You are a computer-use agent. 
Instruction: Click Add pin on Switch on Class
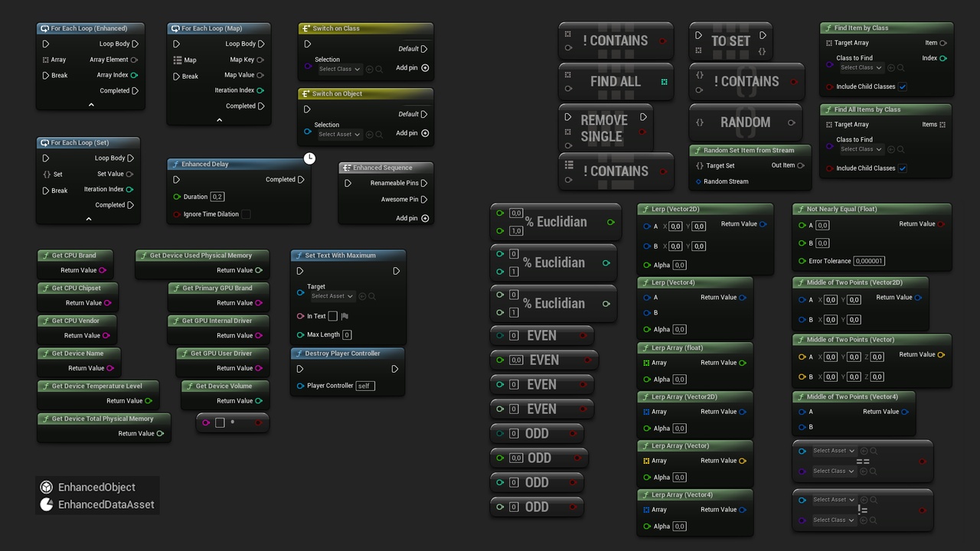413,68
